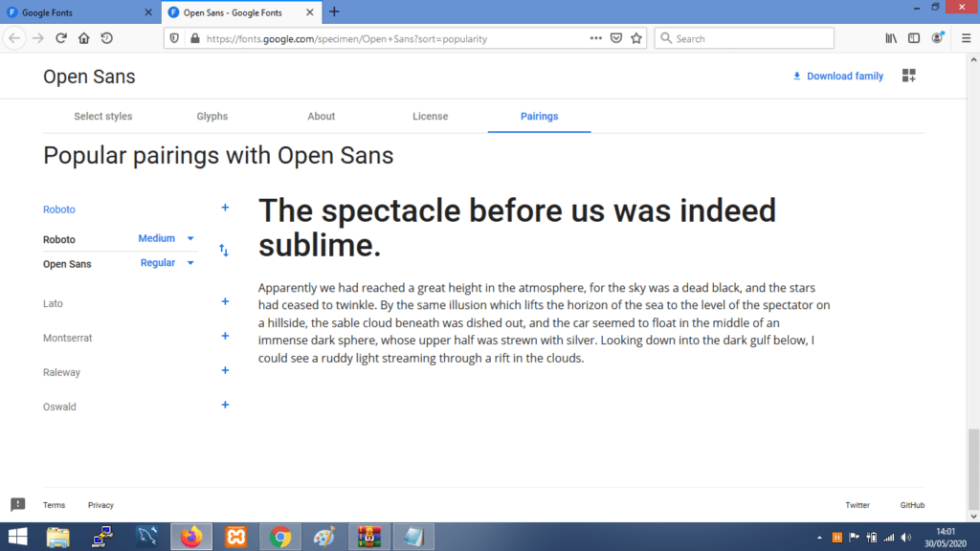Switch to the License tab
Screen dimensions: 980x551
(x=430, y=116)
